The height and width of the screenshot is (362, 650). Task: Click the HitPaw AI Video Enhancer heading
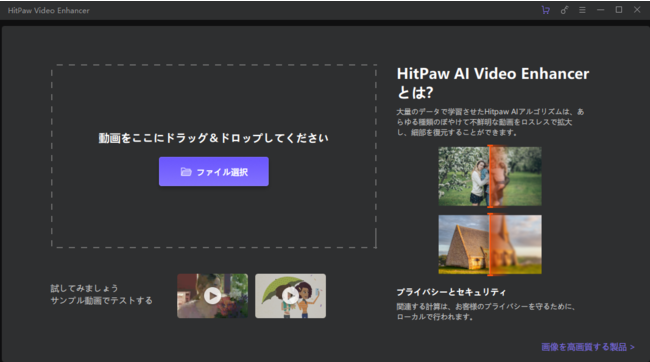pyautogui.click(x=493, y=83)
